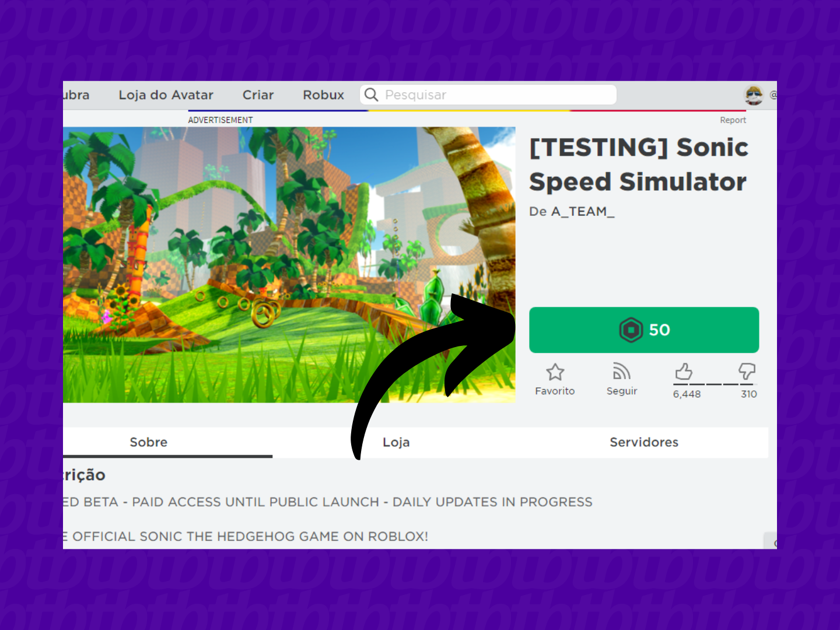This screenshot has height=630, width=840.
Task: Follow the game using Seguir icon
Action: pos(622,372)
